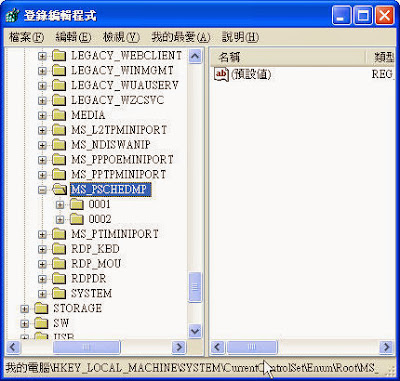Click the MEDIA folder icon
The height and width of the screenshot is (381, 400).
(59, 115)
